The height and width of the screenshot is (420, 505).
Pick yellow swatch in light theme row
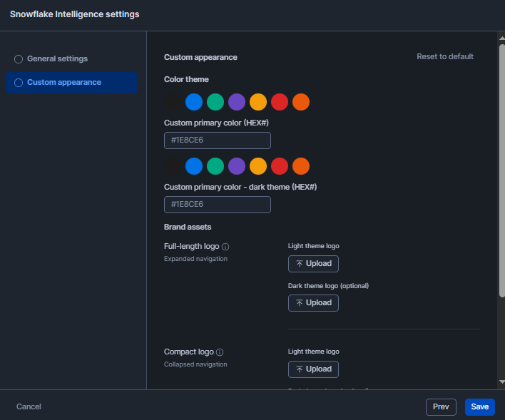pos(258,102)
